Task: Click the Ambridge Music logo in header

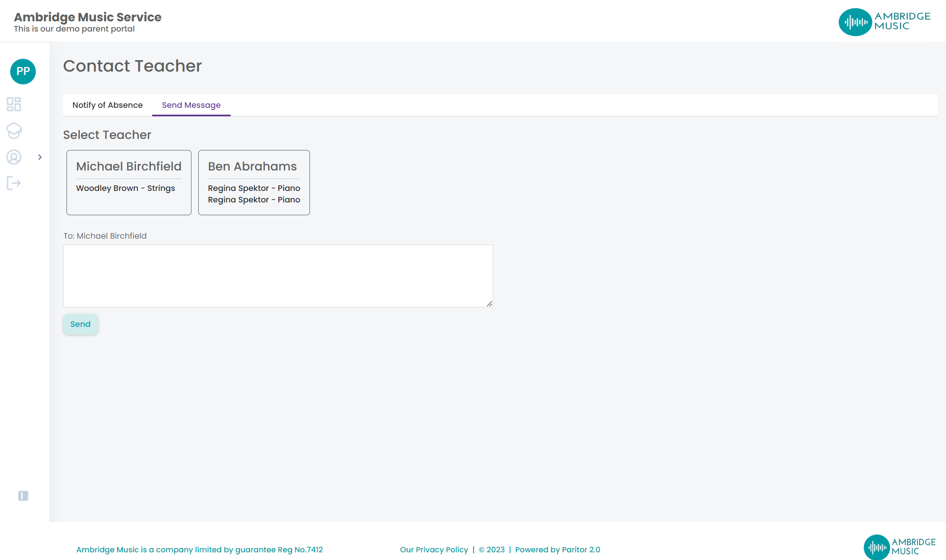Action: (x=885, y=22)
